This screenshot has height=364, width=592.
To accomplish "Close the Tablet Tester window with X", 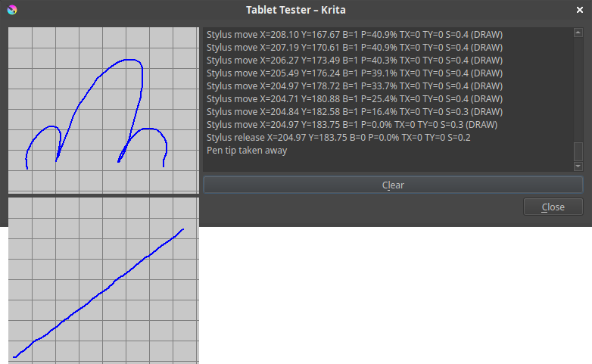I will pyautogui.click(x=580, y=10).
